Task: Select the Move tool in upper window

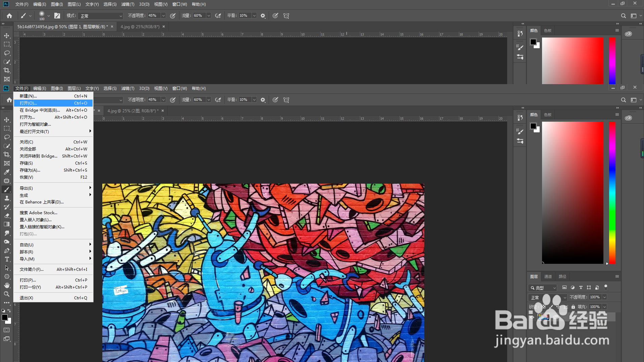Action: point(7,36)
